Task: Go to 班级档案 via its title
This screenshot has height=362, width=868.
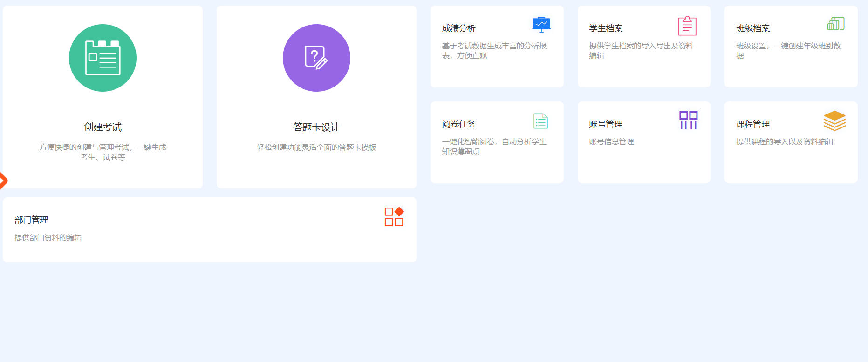Action: click(753, 28)
